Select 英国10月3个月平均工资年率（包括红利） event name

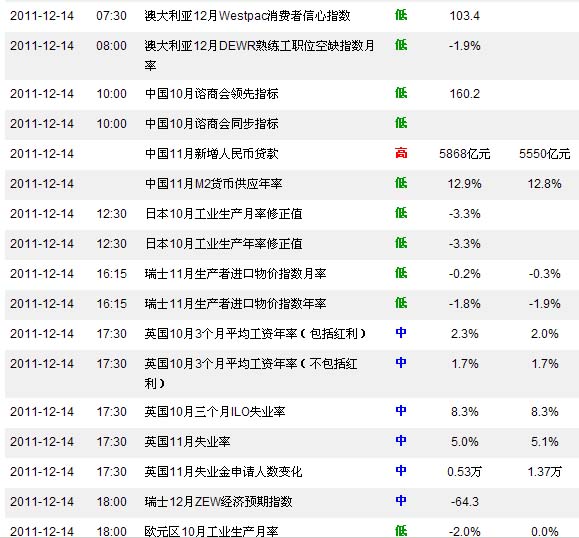point(255,333)
